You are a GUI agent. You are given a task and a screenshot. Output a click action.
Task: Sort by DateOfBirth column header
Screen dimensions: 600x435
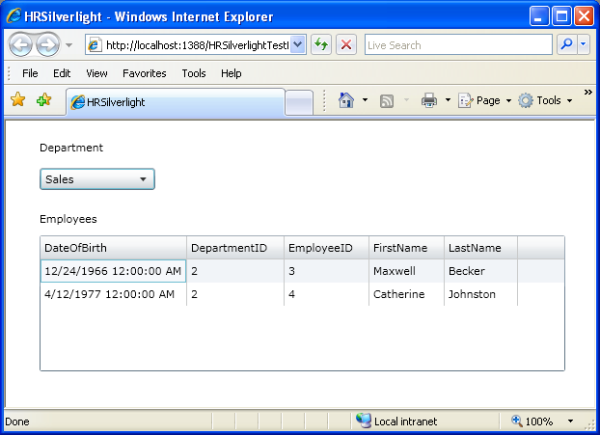113,248
